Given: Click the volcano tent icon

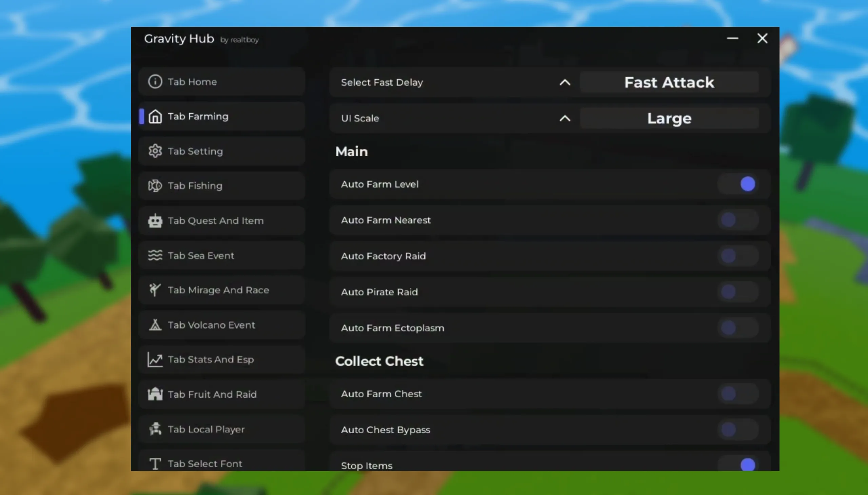Looking at the screenshot, I should (155, 325).
